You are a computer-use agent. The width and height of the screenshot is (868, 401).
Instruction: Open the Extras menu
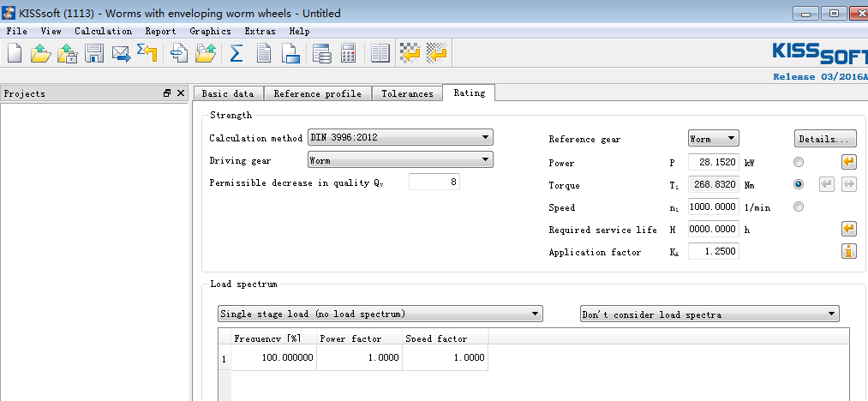260,31
